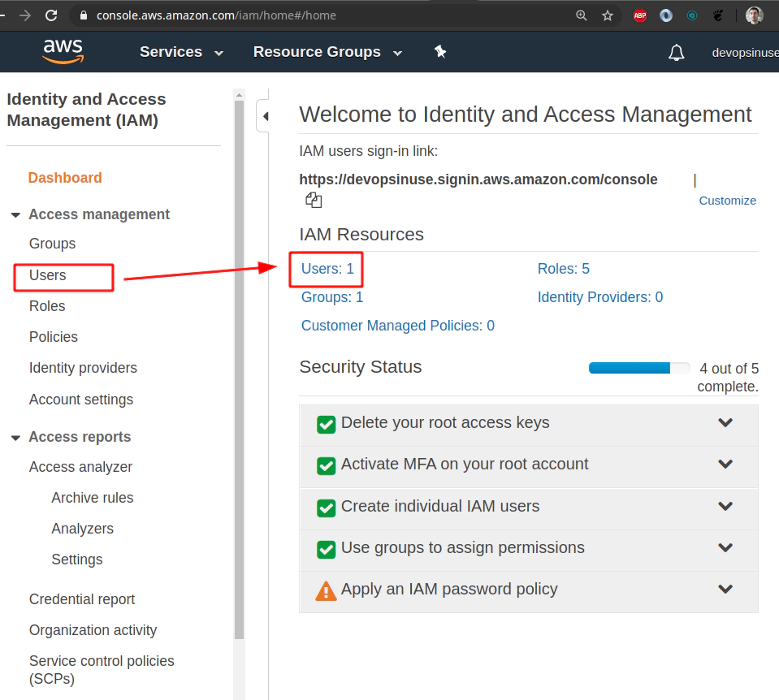
Task: Expand Create individual IAM users
Action: [x=725, y=506]
